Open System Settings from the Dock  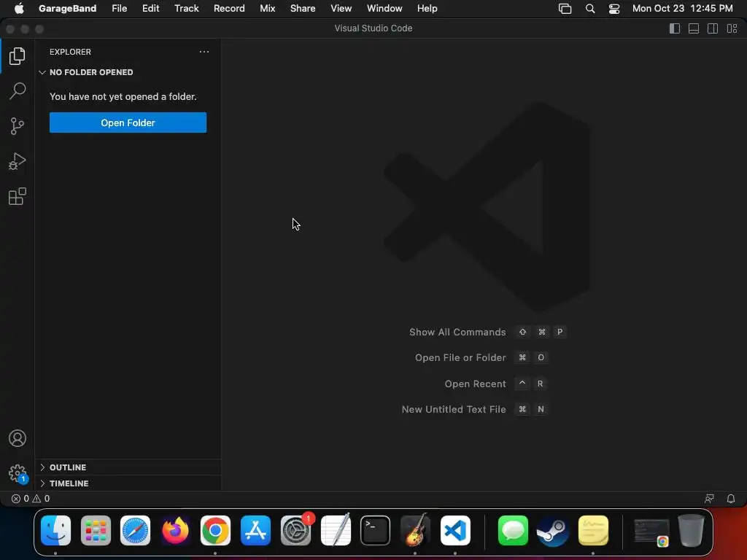tap(295, 530)
